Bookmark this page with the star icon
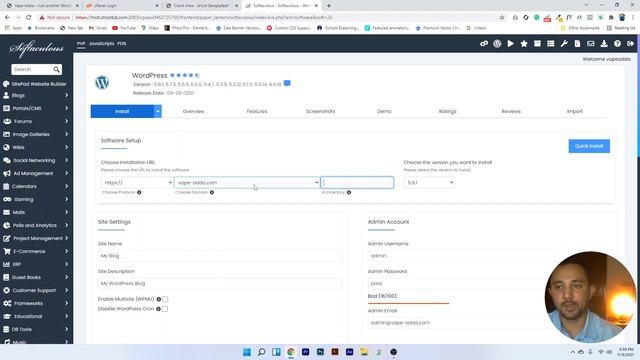640x360 pixels. point(502,18)
